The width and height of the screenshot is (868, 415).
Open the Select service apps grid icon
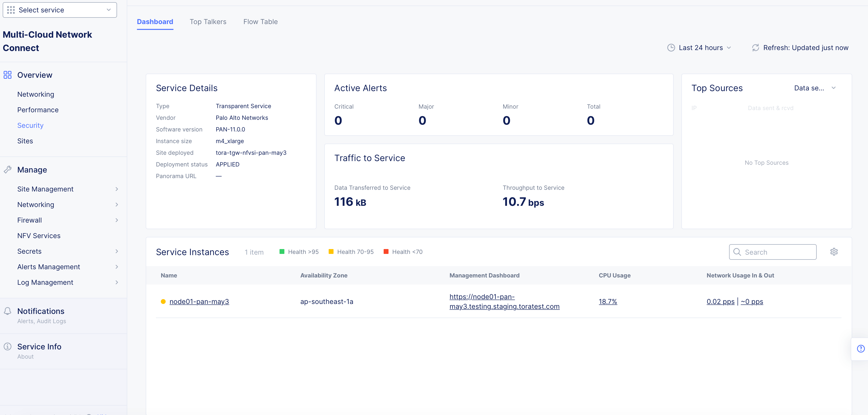(x=10, y=10)
